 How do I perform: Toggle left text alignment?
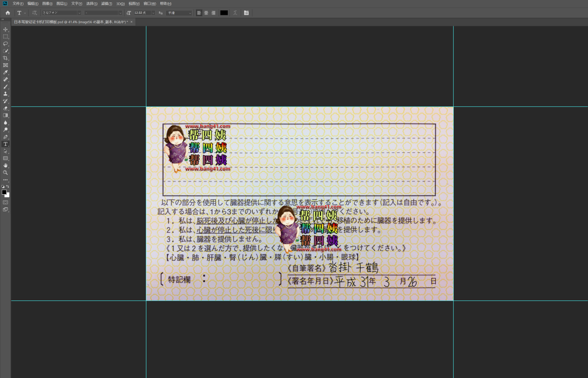199,13
